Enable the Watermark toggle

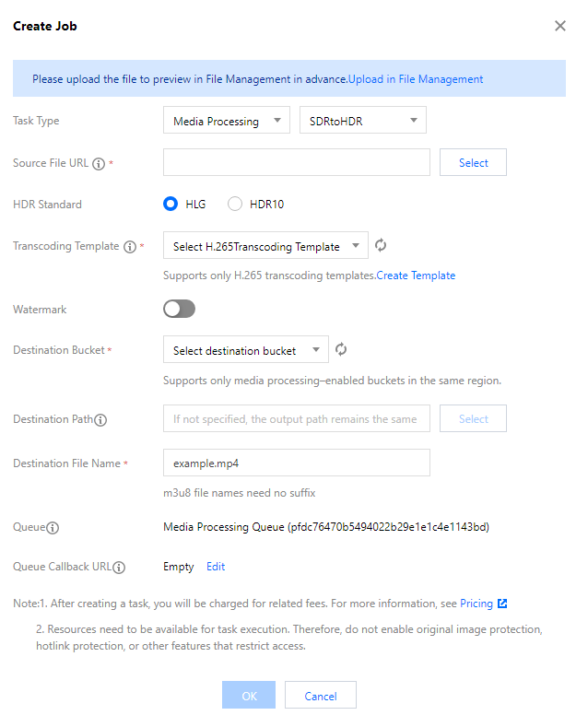(180, 310)
